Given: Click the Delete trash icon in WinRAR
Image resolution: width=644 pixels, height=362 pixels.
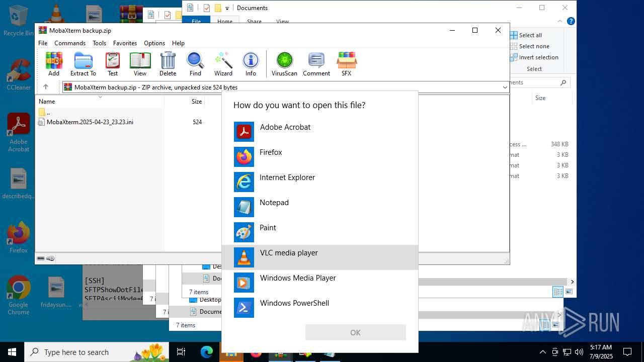Looking at the screenshot, I should 168,64.
